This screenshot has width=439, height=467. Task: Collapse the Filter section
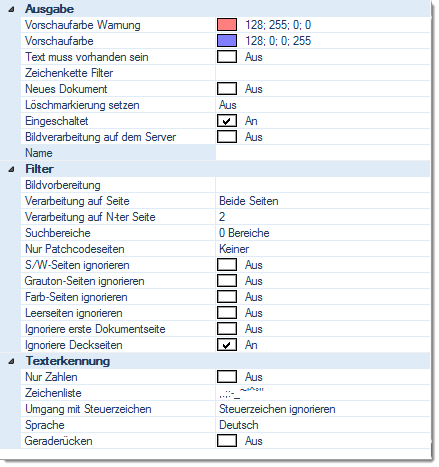tap(11, 169)
